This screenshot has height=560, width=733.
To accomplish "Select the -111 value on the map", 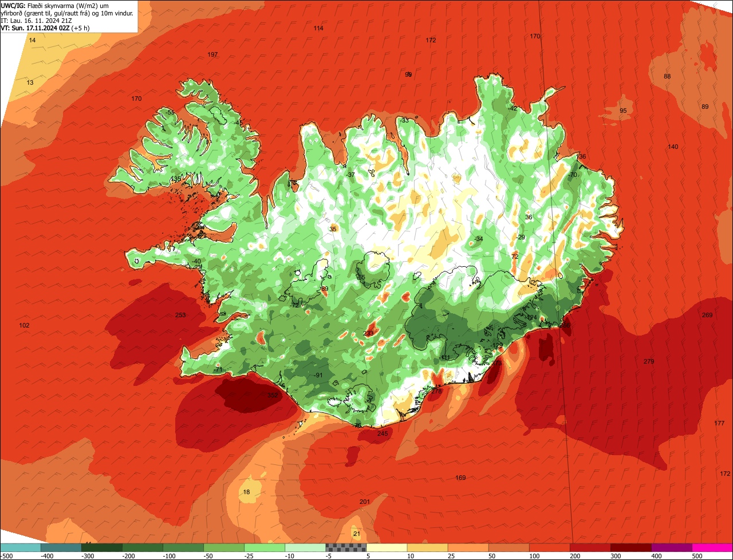I will point(444,357).
